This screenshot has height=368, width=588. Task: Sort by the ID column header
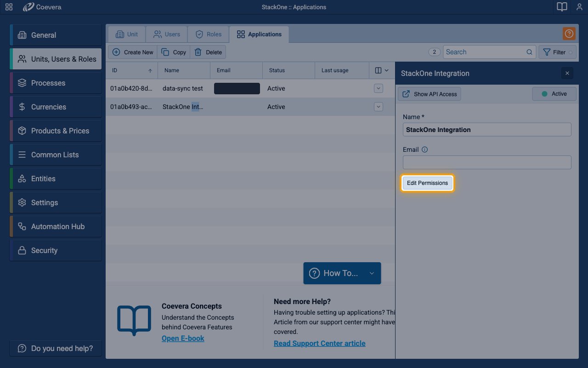(x=132, y=70)
